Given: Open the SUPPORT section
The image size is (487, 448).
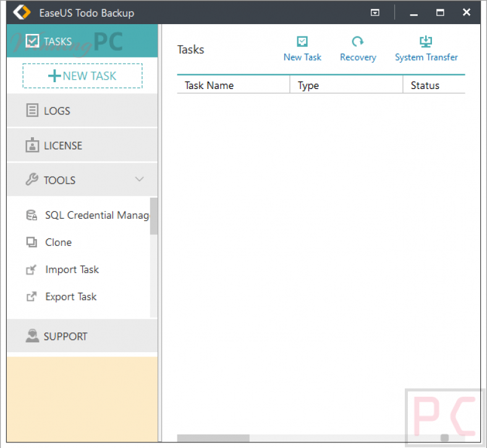Looking at the screenshot, I should click(x=82, y=336).
